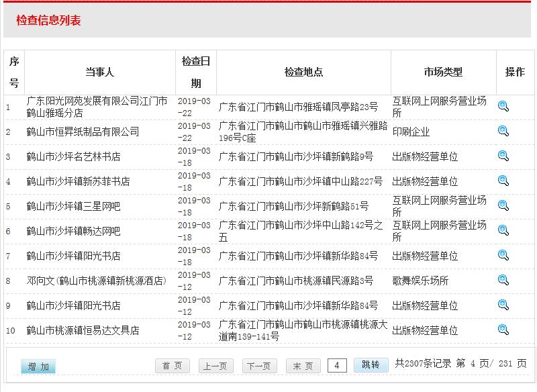
Task: Click the 检查日期 column header
Action: tap(195, 72)
